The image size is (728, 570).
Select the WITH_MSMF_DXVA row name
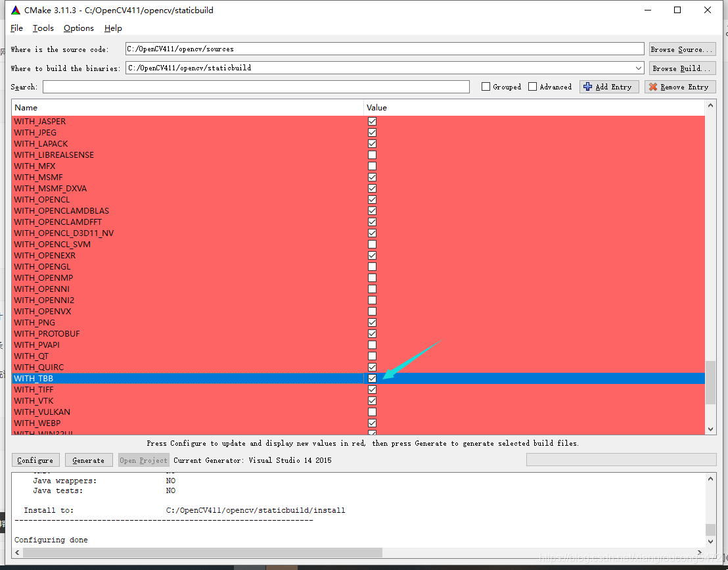pyautogui.click(x=50, y=188)
